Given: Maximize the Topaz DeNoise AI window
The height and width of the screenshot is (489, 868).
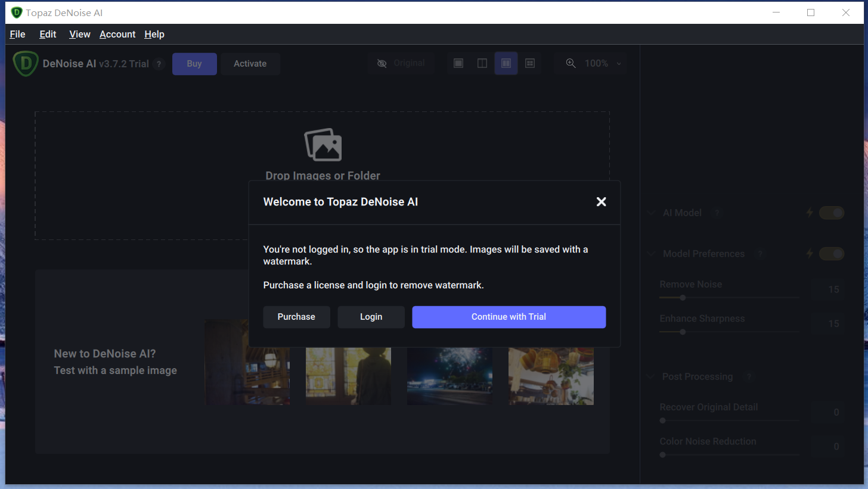Looking at the screenshot, I should coord(811,13).
